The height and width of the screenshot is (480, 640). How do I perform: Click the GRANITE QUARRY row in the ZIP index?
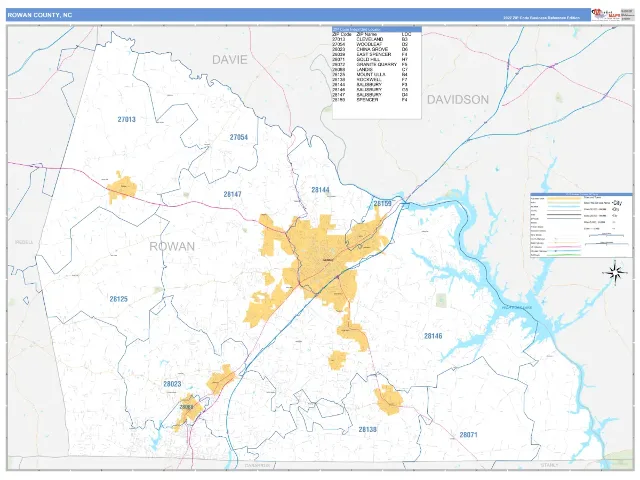[371, 64]
